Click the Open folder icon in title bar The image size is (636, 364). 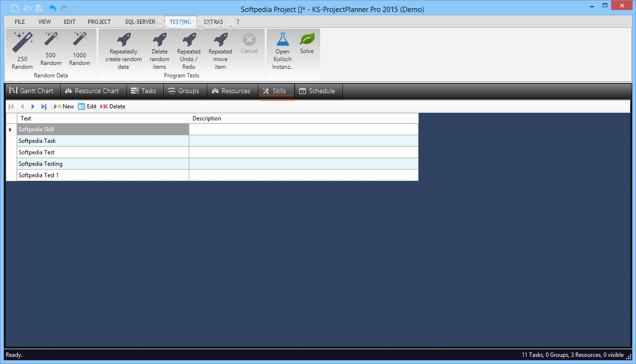tap(27, 8)
